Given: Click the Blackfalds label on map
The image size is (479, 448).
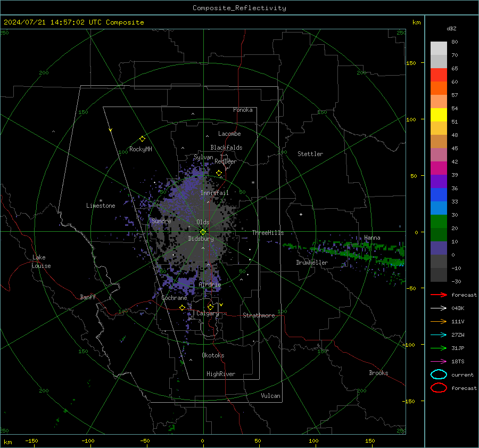Looking at the screenshot, I should (x=226, y=148).
